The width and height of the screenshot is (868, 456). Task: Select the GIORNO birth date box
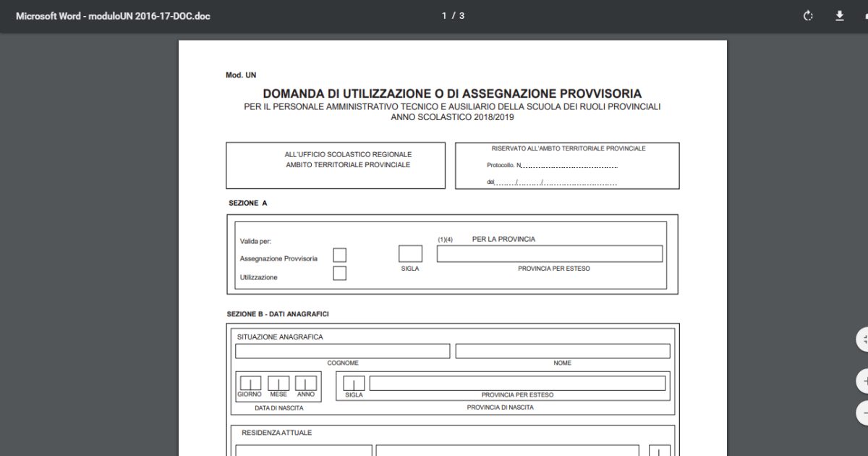[249, 384]
